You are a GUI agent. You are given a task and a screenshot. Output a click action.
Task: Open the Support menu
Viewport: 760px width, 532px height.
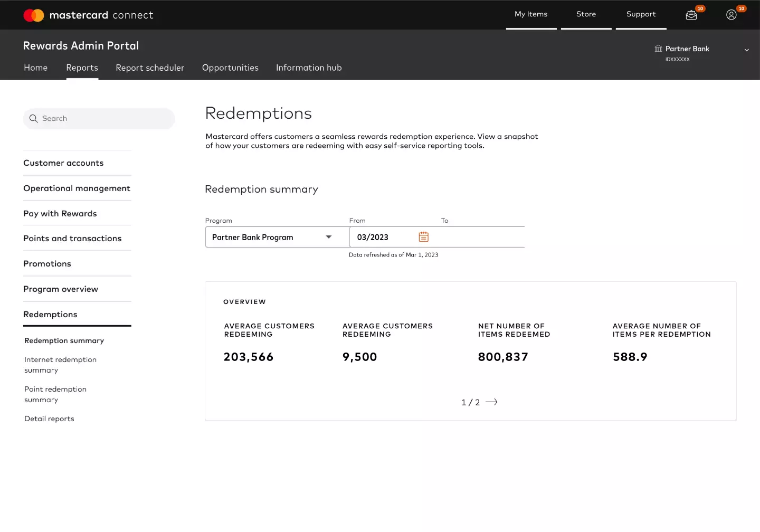[641, 14]
